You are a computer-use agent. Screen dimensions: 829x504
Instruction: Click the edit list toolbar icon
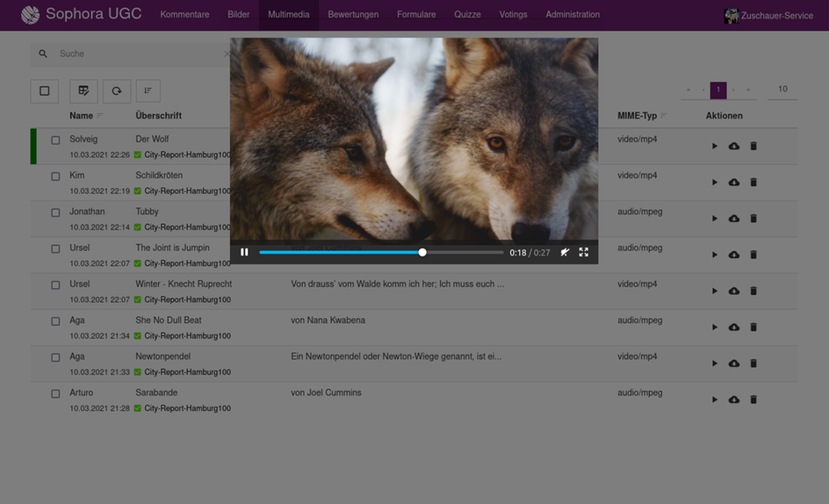[83, 91]
